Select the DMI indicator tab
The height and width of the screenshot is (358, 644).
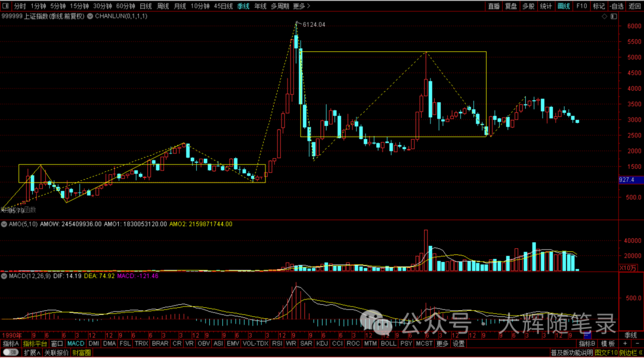(x=94, y=344)
